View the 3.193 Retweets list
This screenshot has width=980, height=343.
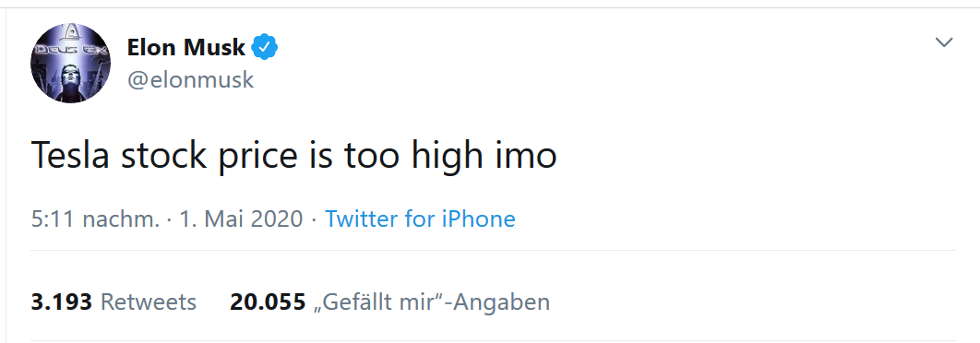114,302
